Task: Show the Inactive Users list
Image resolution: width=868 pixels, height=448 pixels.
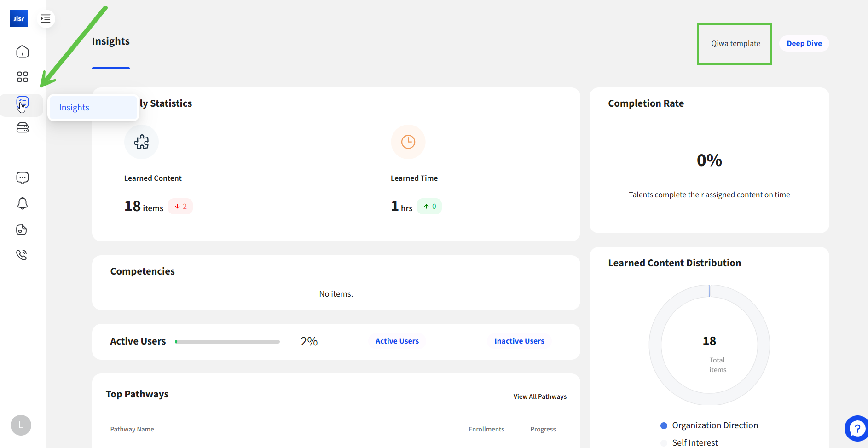Action: tap(519, 341)
